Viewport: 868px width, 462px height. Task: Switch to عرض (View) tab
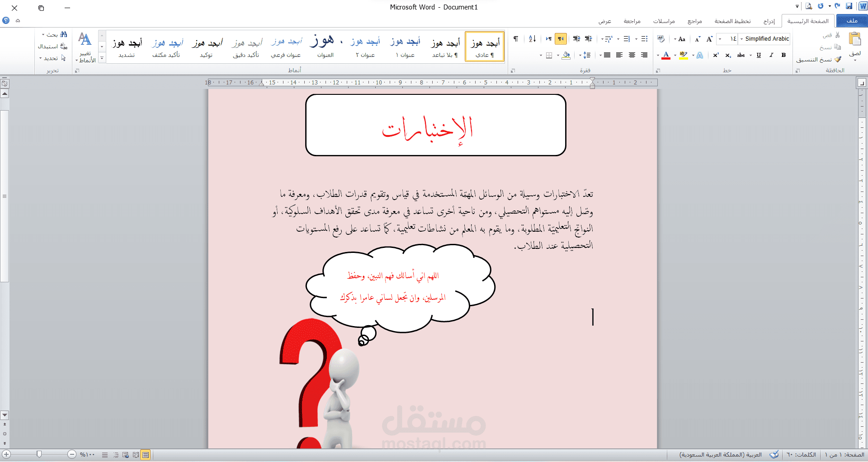[x=605, y=21]
